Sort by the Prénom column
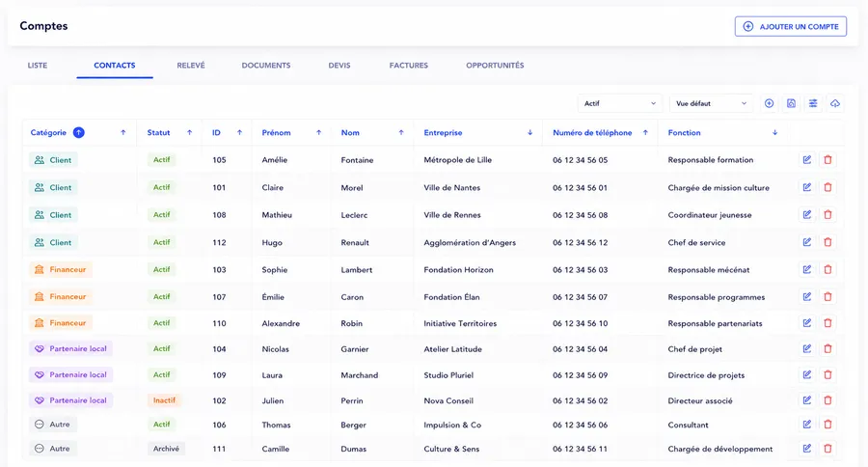 tap(319, 133)
